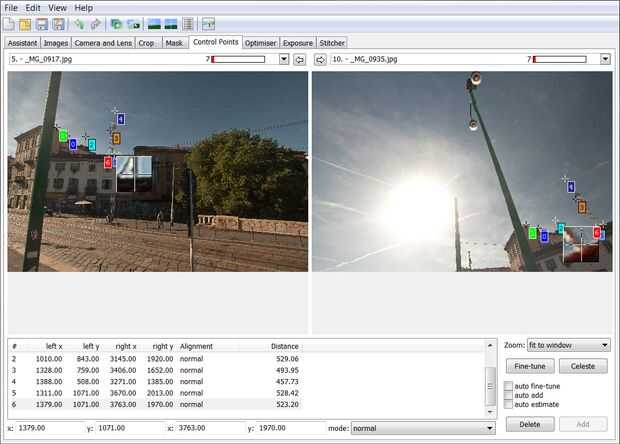This screenshot has height=444, width=620.
Task: Click the left x field 1379.00
Action: point(49,428)
